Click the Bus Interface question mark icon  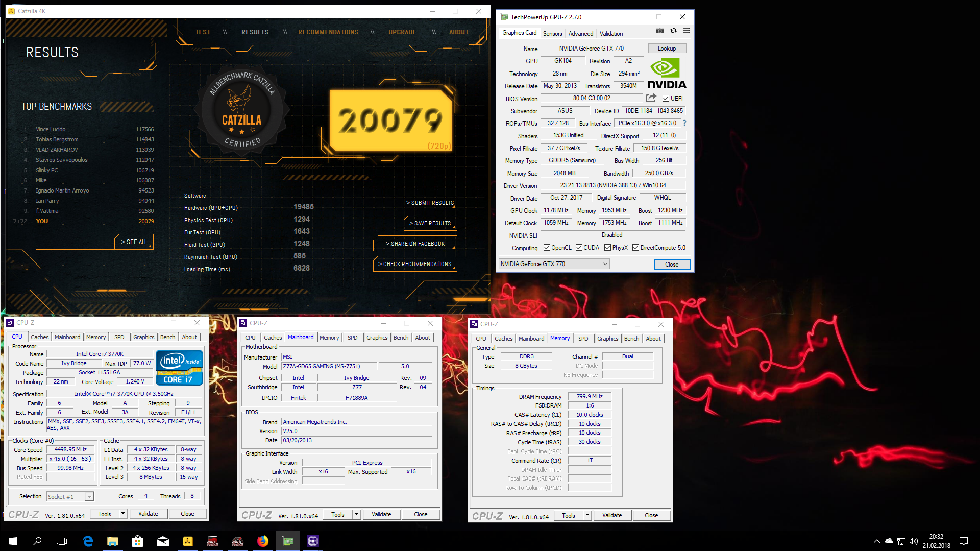click(684, 123)
